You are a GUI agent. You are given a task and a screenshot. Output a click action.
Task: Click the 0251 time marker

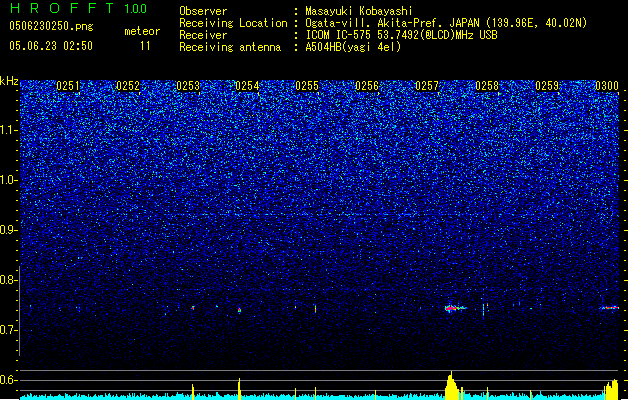pyautogui.click(x=68, y=86)
